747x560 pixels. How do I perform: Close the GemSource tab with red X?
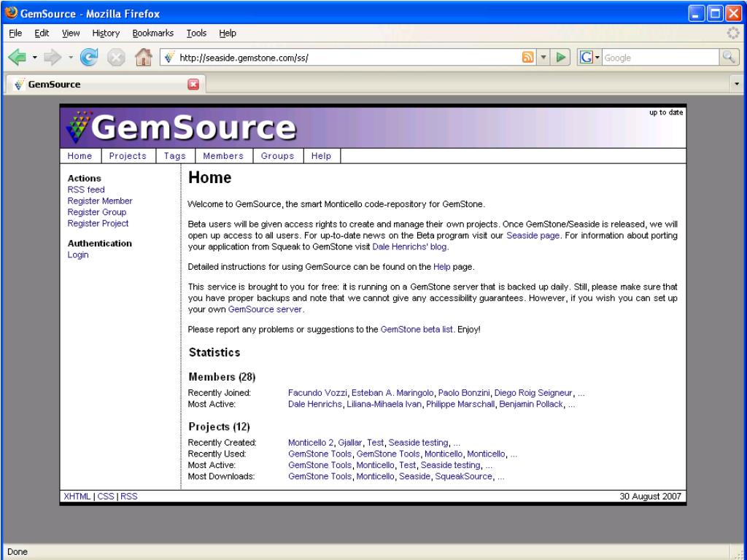193,85
